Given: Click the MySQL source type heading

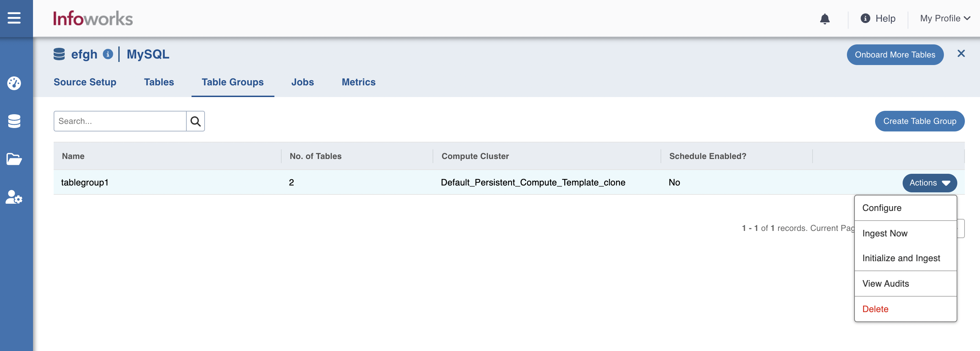Looking at the screenshot, I should tap(148, 54).
